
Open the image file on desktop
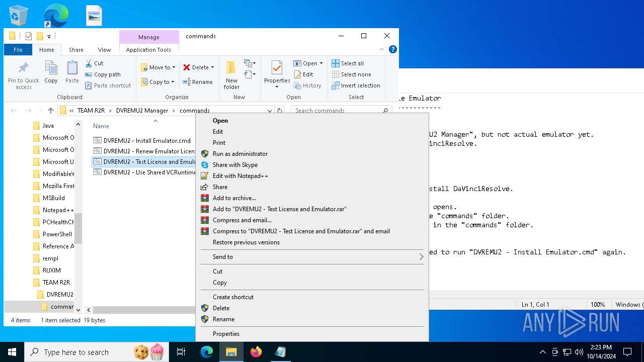click(94, 16)
